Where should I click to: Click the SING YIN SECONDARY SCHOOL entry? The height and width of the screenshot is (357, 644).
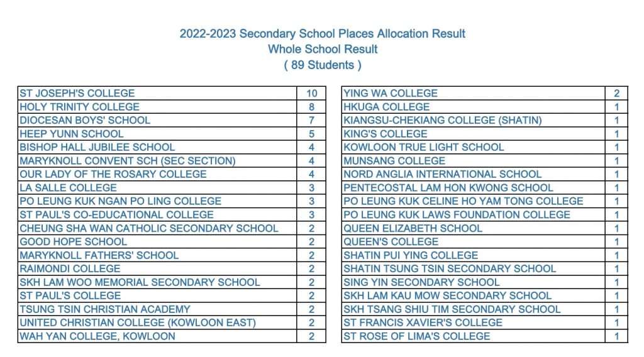pos(421,282)
